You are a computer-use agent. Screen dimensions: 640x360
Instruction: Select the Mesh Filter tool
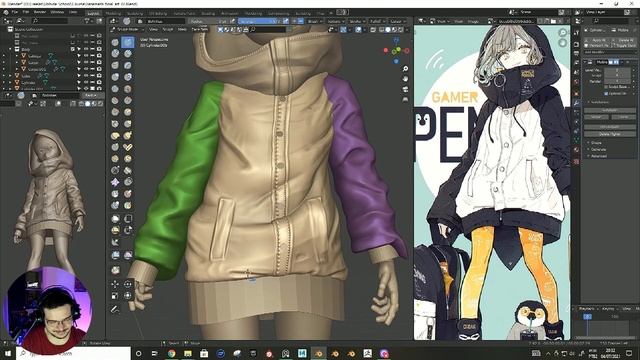115,256
